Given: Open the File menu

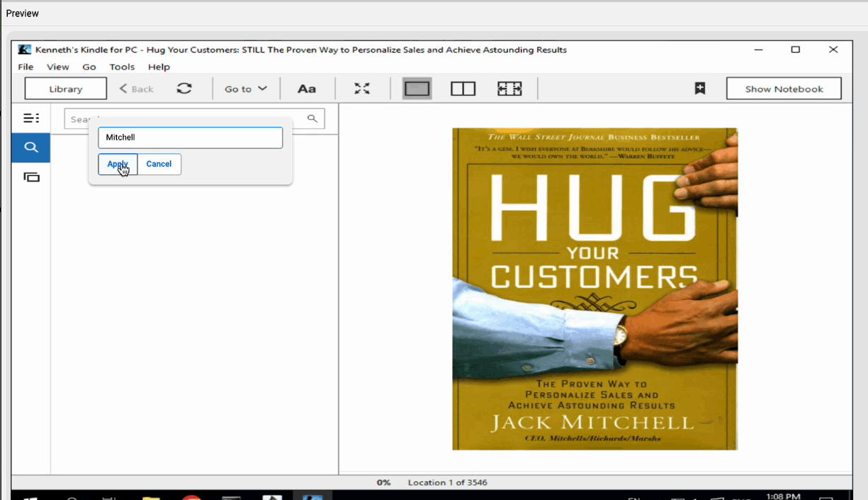Looking at the screenshot, I should click(26, 67).
